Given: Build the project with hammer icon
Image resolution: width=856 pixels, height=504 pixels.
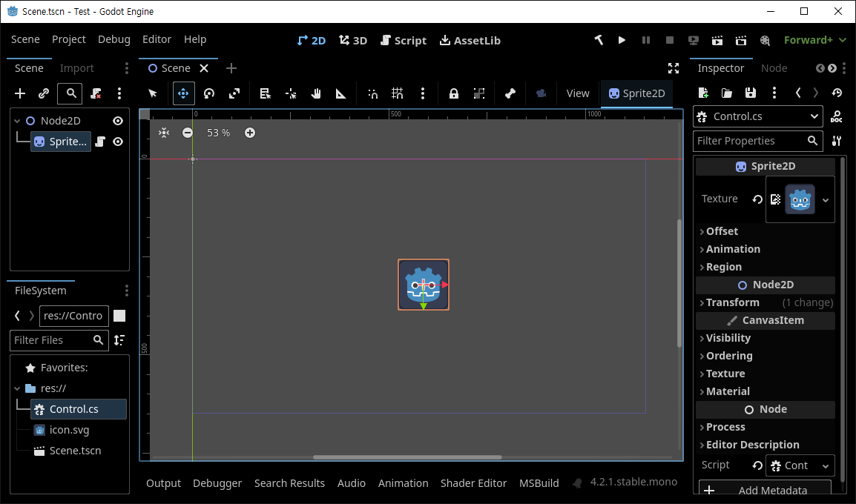Looking at the screenshot, I should [x=599, y=40].
